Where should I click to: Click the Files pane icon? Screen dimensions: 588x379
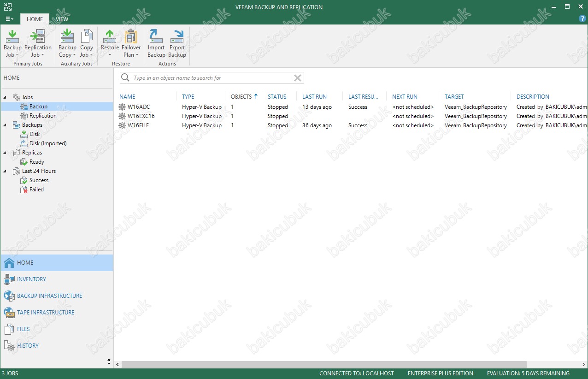(9, 329)
